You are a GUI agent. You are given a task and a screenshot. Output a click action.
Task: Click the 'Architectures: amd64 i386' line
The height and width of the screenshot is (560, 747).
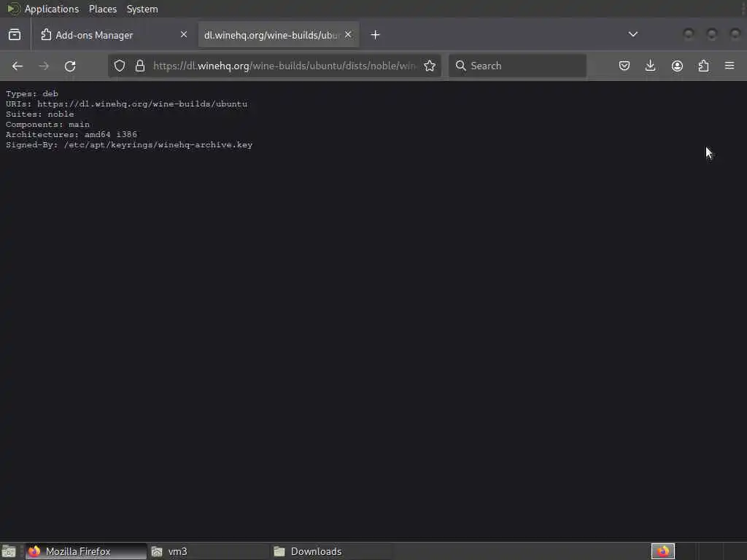point(71,135)
